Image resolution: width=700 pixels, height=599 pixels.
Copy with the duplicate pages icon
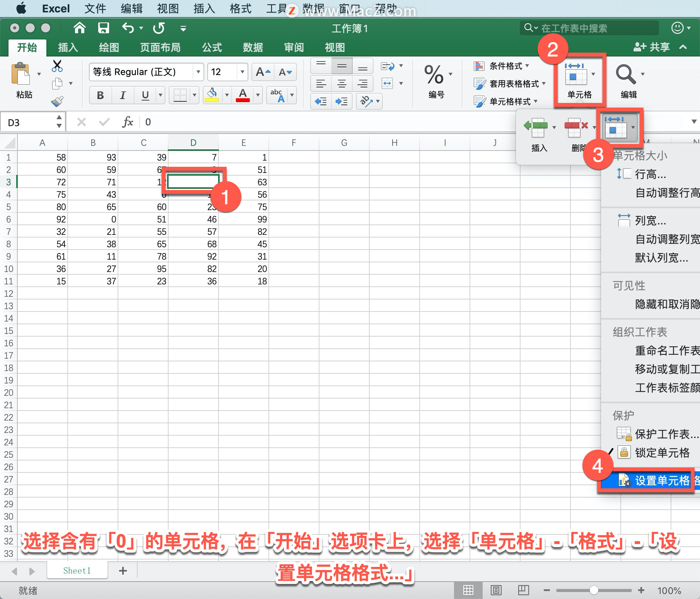click(57, 83)
